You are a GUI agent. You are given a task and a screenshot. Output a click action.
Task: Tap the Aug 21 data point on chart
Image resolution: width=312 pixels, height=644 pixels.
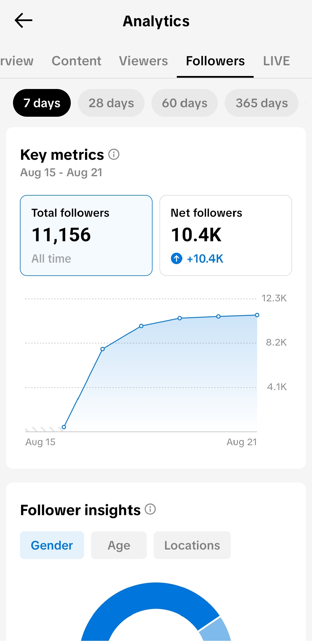point(257,315)
